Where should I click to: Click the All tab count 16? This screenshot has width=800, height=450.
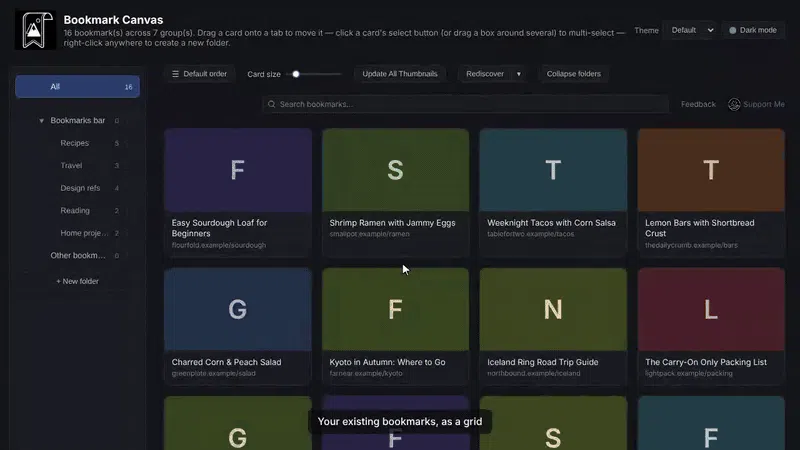(x=129, y=87)
